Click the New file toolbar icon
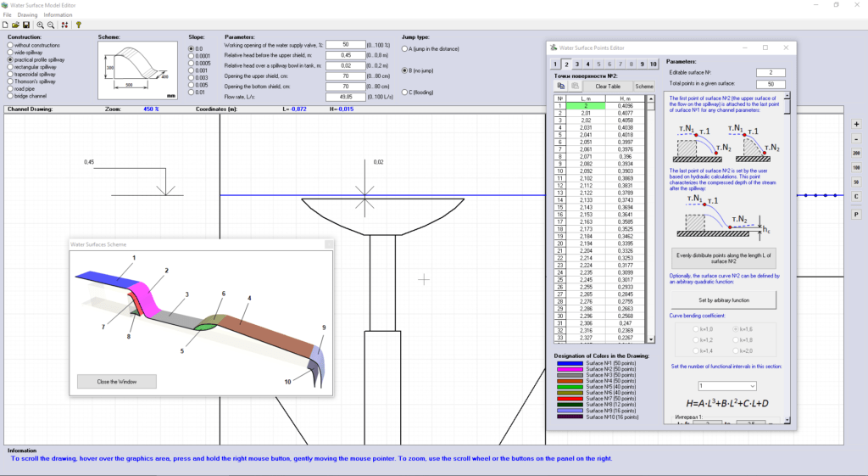 pyautogui.click(x=5, y=25)
